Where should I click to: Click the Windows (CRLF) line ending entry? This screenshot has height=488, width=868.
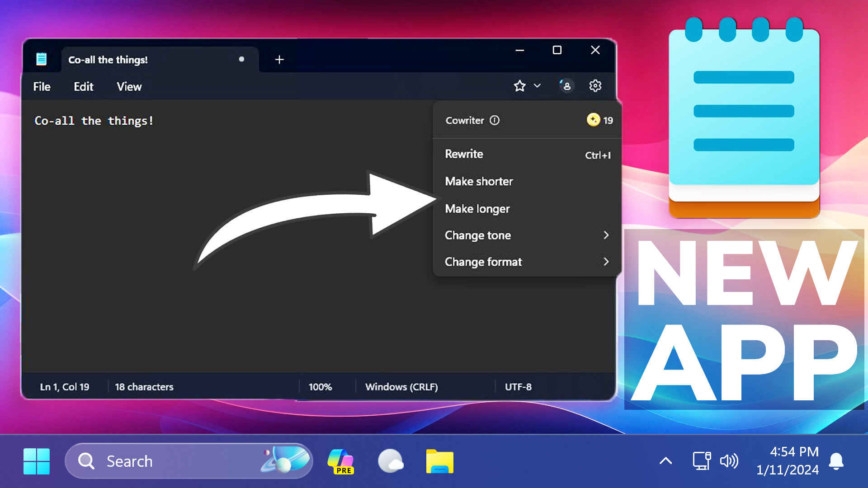(x=401, y=387)
